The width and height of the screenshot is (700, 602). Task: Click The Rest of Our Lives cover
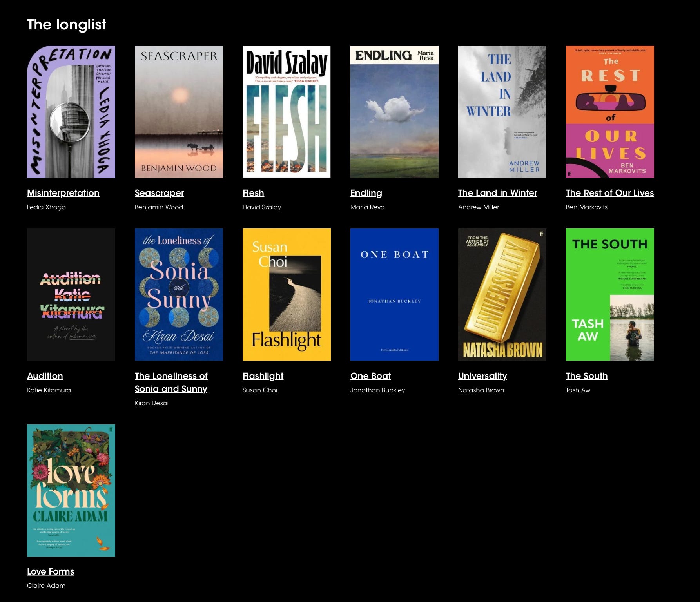pyautogui.click(x=610, y=112)
